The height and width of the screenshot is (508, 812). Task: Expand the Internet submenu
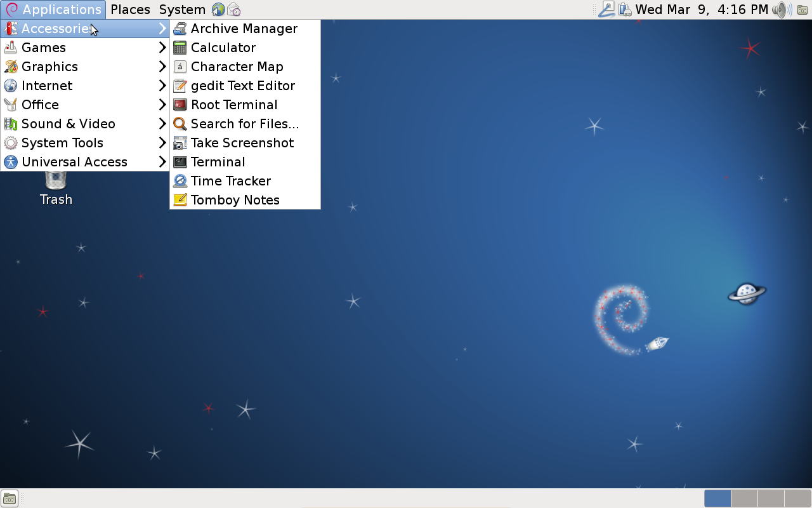click(85, 86)
